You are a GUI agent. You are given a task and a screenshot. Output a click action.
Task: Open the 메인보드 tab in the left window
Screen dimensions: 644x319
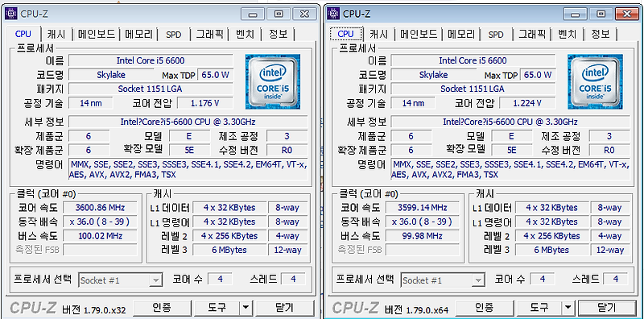[x=97, y=34]
